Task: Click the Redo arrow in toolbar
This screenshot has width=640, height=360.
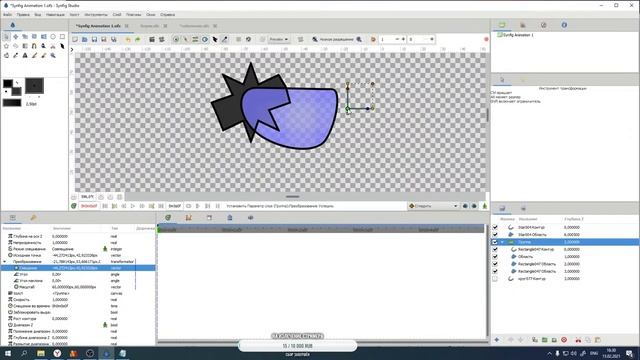Action: (138, 40)
